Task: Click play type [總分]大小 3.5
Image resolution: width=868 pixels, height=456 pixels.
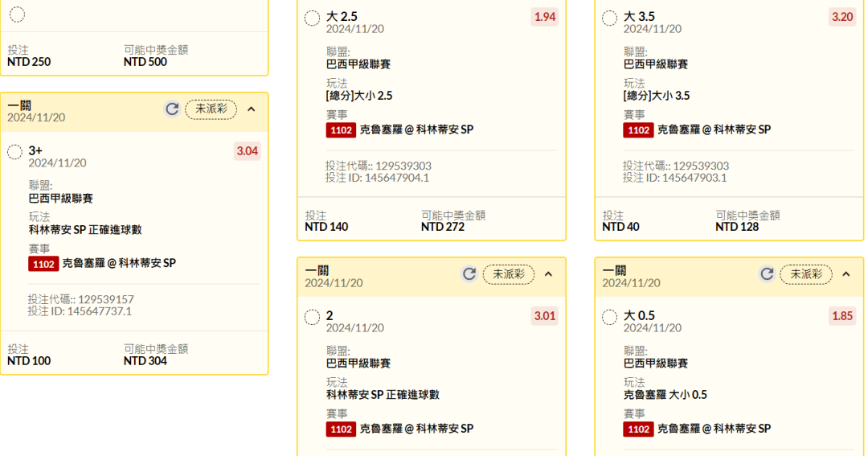Action: pos(657,96)
